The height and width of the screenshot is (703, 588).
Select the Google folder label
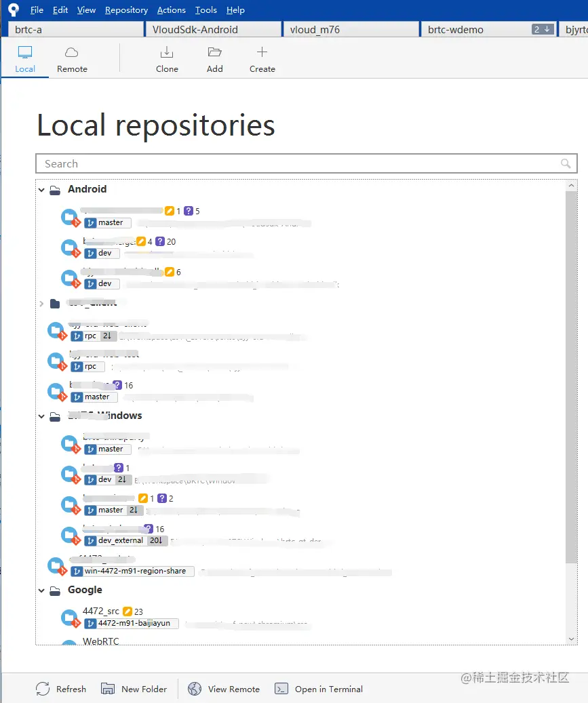click(x=85, y=590)
